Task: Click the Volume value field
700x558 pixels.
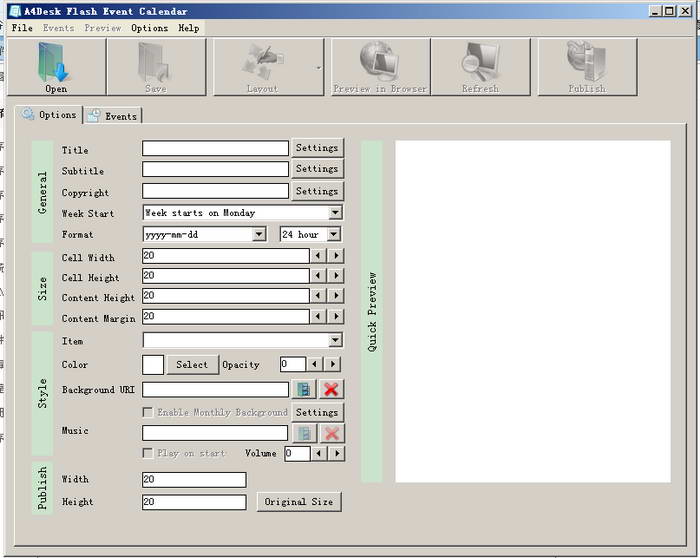Action: 297,454
